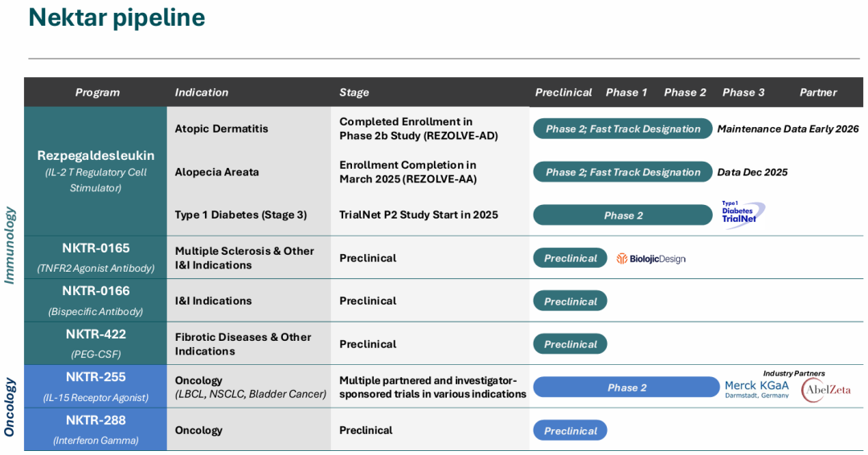This screenshot has width=868, height=455.
Task: Click the BiolojicDesign partner logo
Action: point(651,259)
